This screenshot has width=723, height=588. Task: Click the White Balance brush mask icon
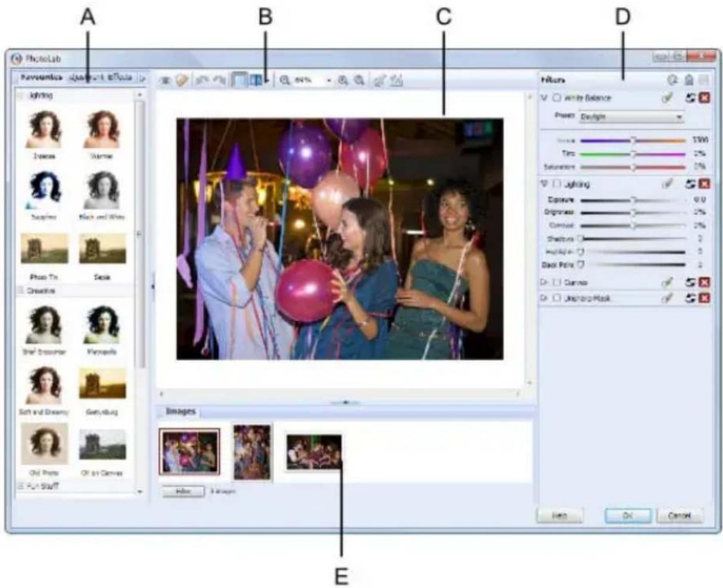(x=668, y=98)
